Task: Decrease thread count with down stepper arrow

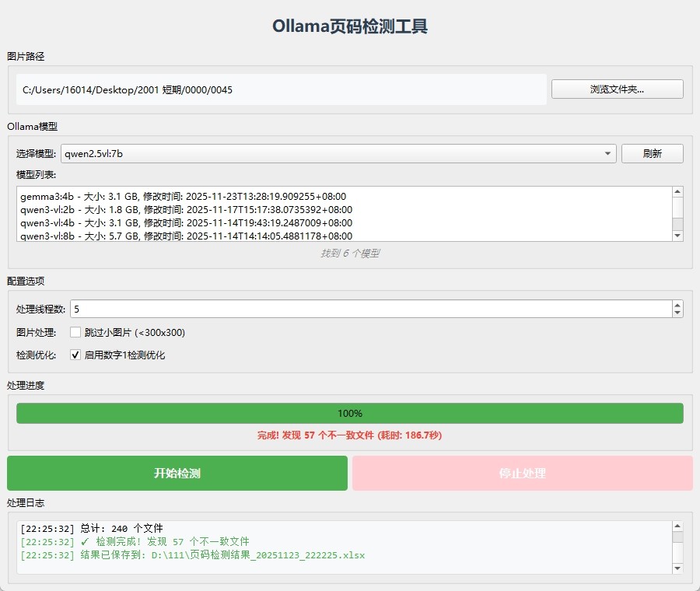Action: point(677,313)
